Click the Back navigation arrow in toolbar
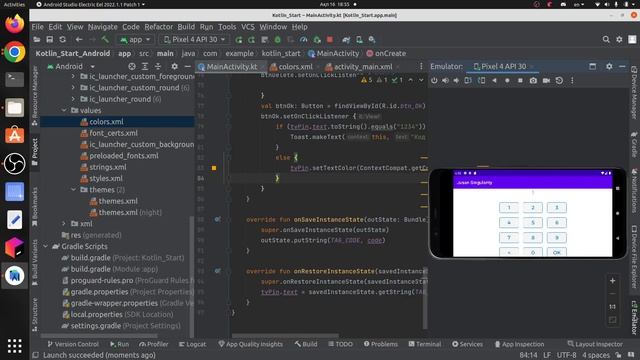This screenshot has width=640, height=360. [x=79, y=40]
